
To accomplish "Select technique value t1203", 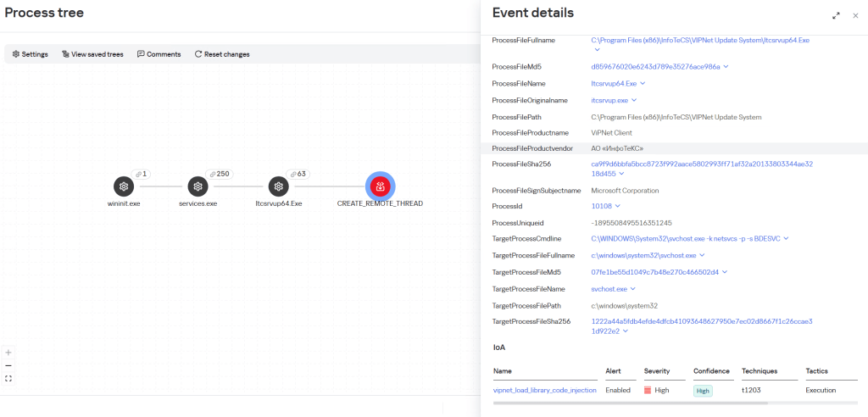I will [751, 390].
